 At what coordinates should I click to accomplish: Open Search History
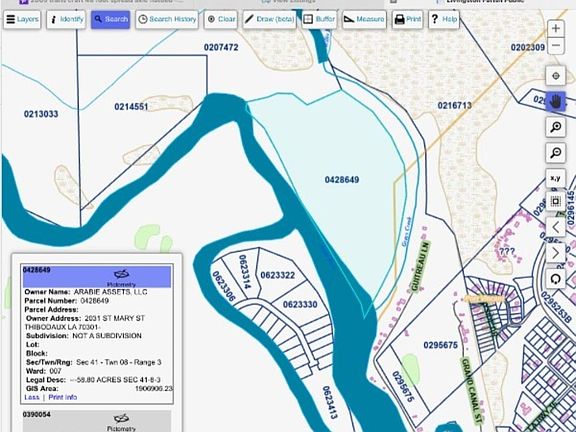click(x=167, y=19)
